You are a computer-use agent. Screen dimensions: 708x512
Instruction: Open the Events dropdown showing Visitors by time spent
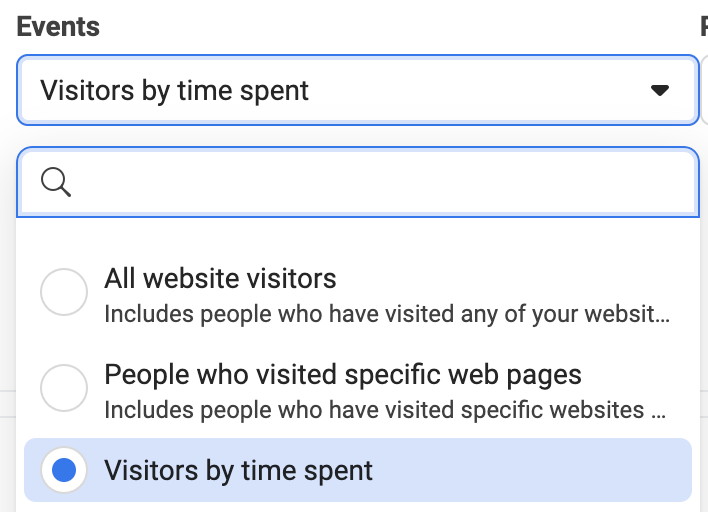358,90
